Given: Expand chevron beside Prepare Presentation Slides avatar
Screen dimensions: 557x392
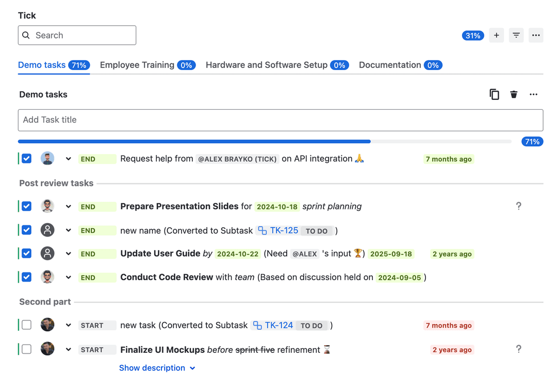Looking at the screenshot, I should (x=68, y=207).
